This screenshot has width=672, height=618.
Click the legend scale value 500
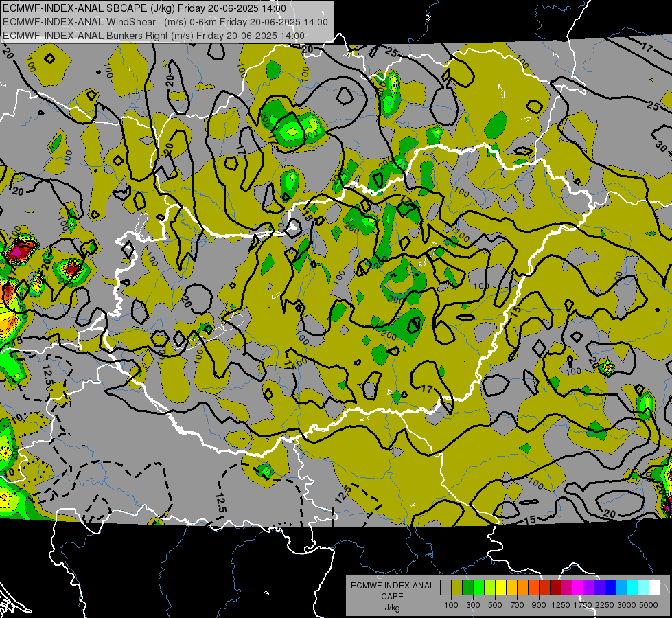(495, 605)
